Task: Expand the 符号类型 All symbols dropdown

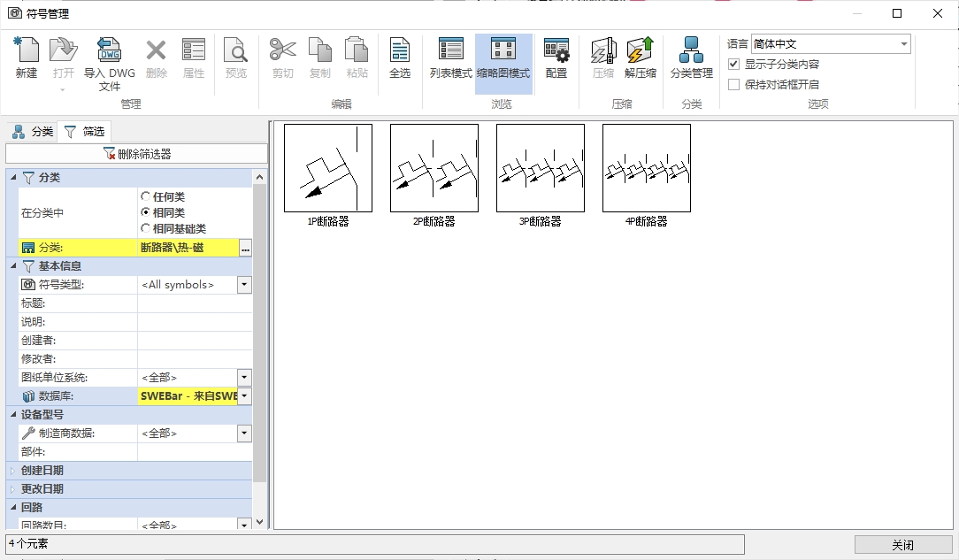Action: 244,285
